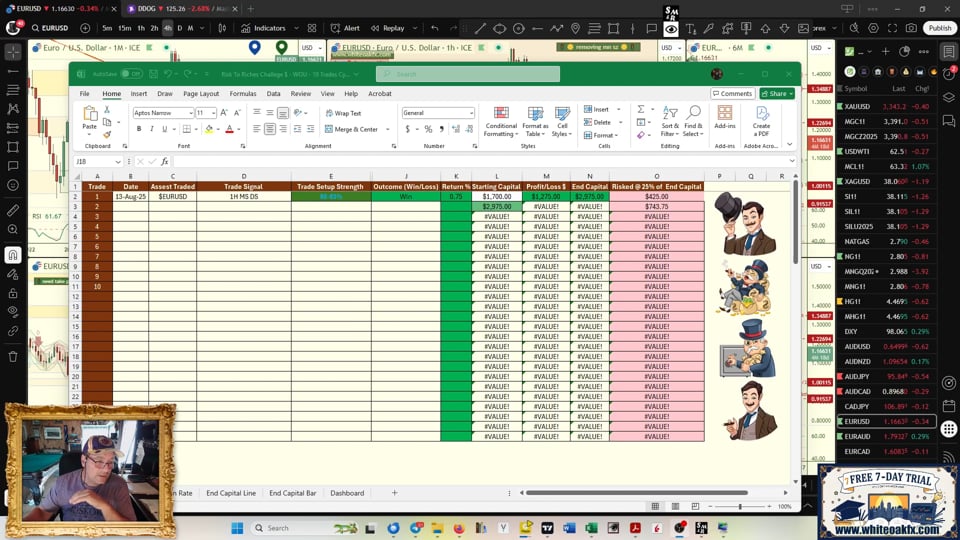
Task: Click Create a PDF in Acrobat group
Action: [x=762, y=121]
